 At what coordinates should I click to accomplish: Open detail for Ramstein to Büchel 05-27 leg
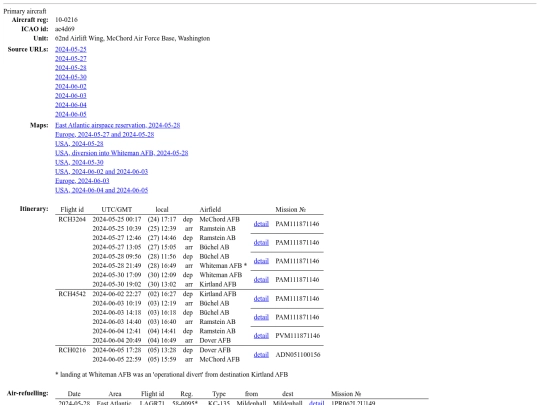pyautogui.click(x=261, y=242)
